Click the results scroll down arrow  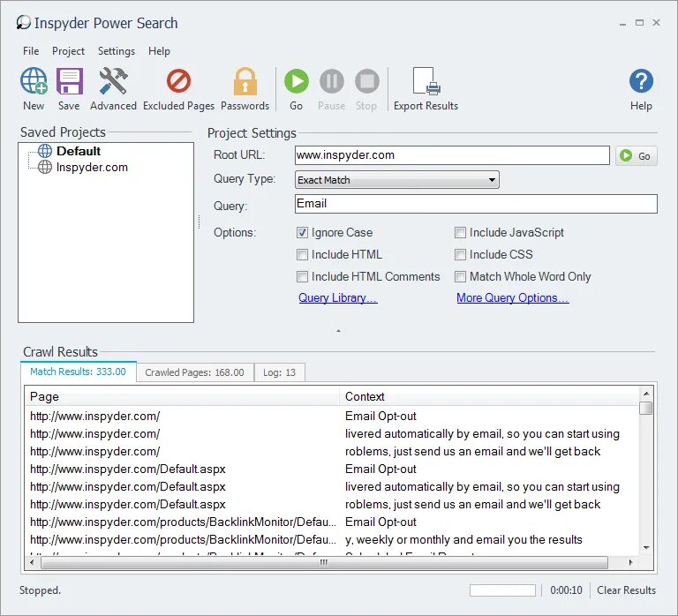(x=646, y=548)
